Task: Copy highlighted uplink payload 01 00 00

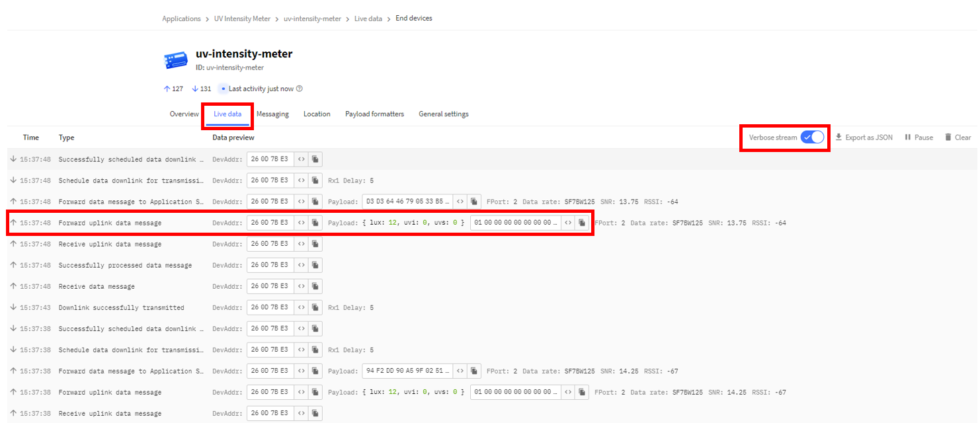Action: tap(582, 223)
